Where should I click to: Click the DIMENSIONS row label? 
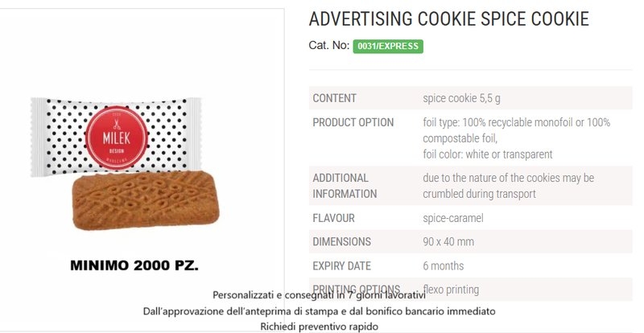click(341, 241)
